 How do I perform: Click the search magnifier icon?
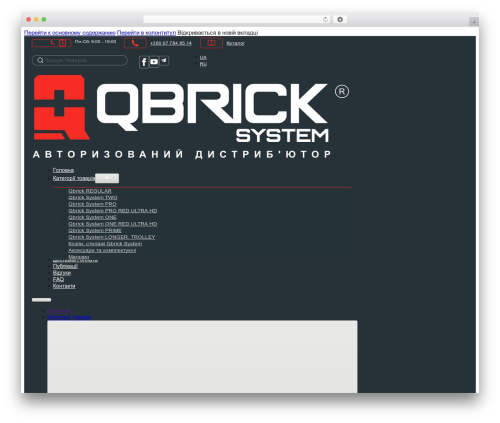point(40,60)
